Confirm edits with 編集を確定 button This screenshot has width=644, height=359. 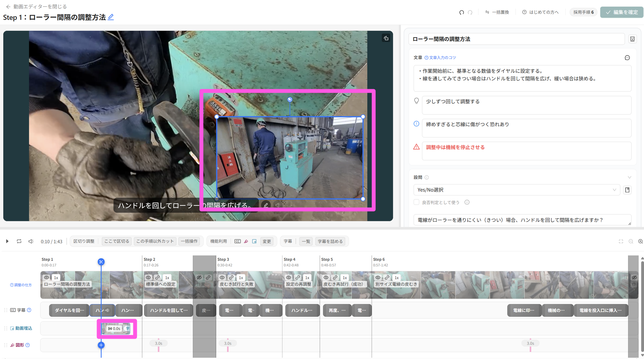click(x=622, y=12)
